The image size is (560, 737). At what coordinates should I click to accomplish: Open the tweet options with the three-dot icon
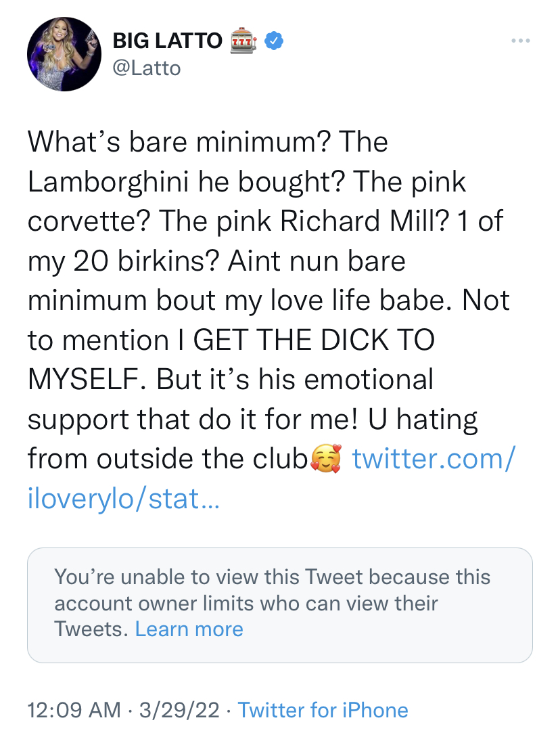520,40
